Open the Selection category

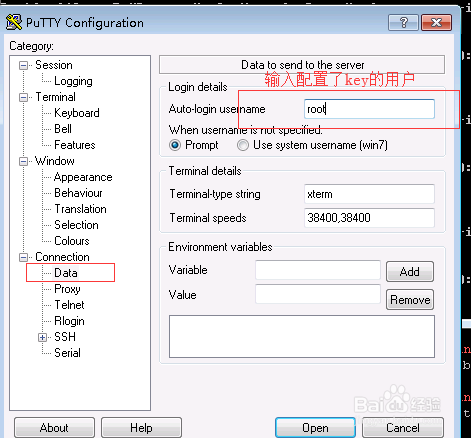76,225
